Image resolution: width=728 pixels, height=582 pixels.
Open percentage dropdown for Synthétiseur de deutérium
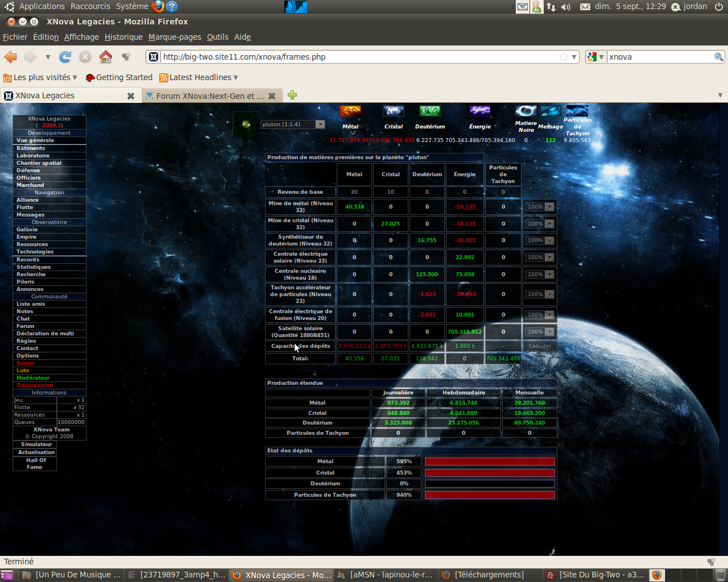coord(540,240)
